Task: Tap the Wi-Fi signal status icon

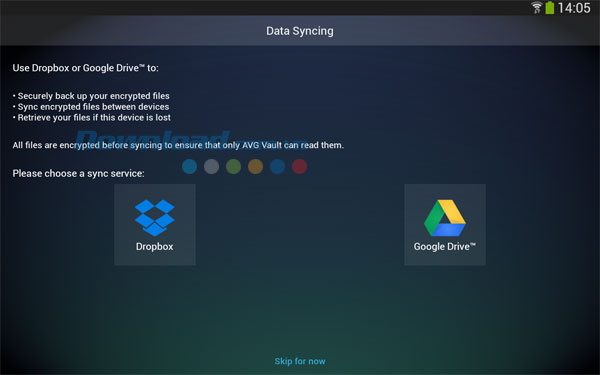Action: point(536,8)
